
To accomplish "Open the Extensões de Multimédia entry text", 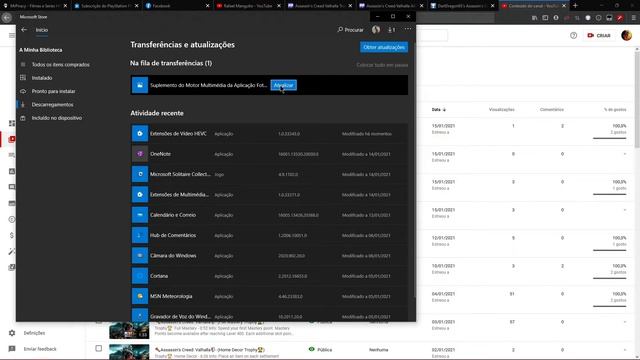I will click(179, 195).
